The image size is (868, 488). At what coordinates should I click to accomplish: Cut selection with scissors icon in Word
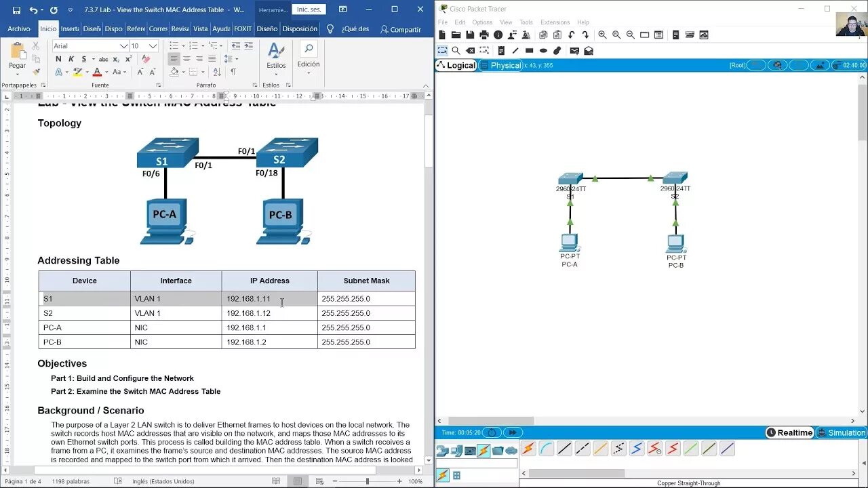coord(36,45)
